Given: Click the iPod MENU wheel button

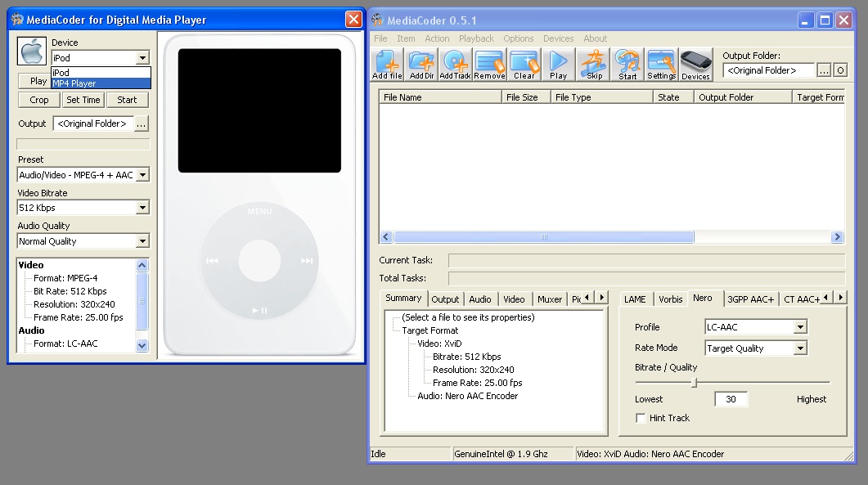Looking at the screenshot, I should (x=259, y=211).
